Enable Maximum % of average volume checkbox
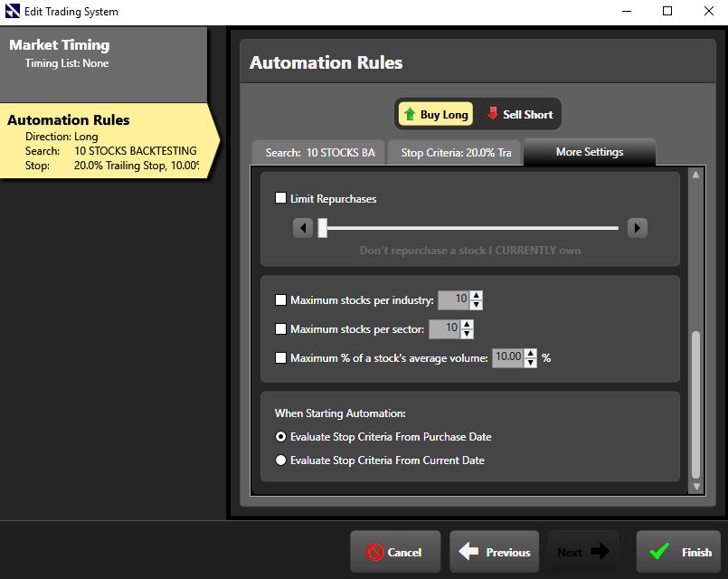Screen dimensions: 728x579 click(280, 358)
